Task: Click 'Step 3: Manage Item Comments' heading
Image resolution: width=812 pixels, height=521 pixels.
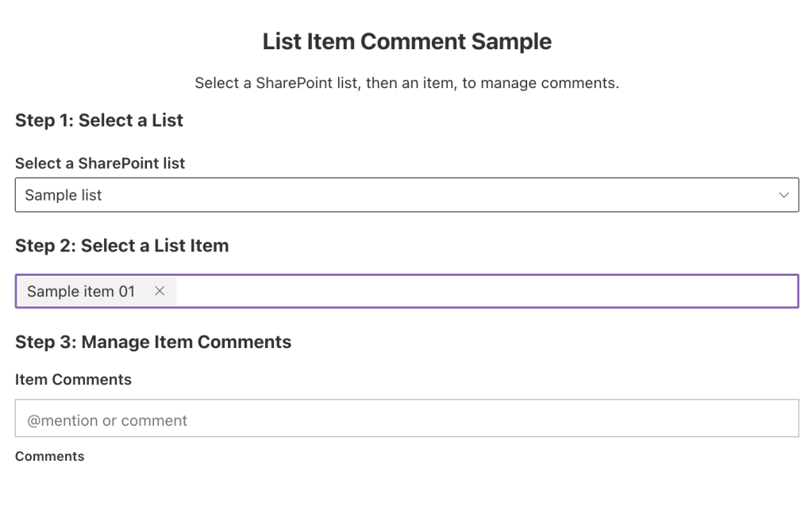Action: coord(153,342)
